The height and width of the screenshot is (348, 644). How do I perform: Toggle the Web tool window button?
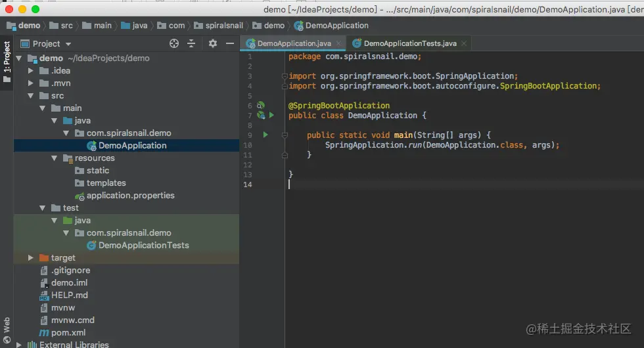(x=7, y=330)
